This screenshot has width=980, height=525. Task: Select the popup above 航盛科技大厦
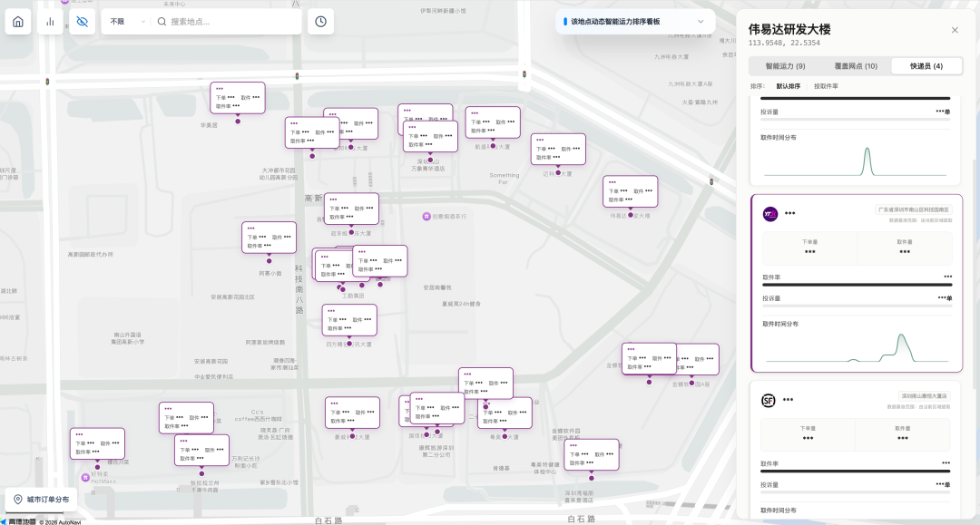pos(493,122)
